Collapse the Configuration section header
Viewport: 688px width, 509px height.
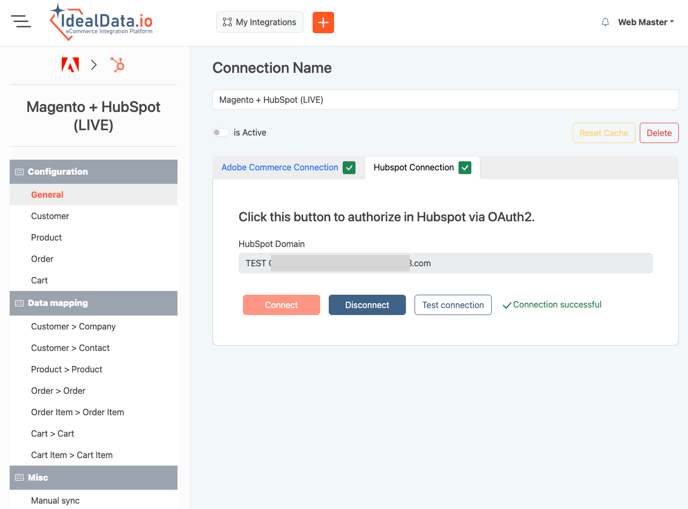tap(94, 172)
